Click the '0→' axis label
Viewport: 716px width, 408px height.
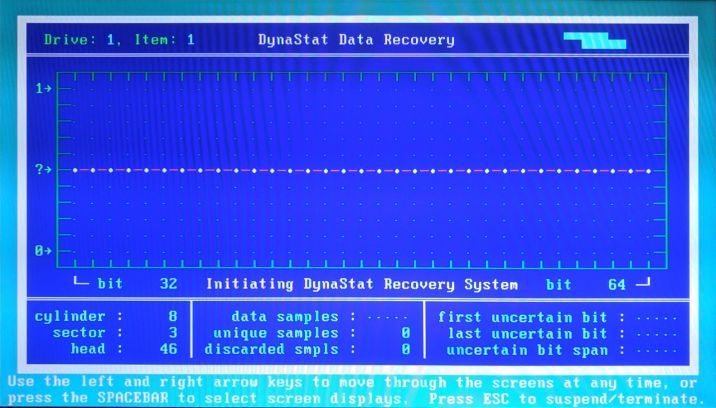[44, 251]
